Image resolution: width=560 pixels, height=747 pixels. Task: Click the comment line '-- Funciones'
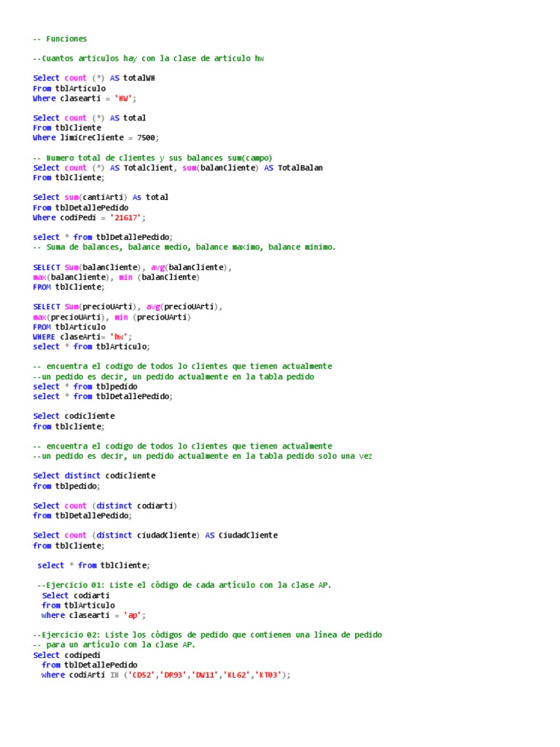click(60, 39)
